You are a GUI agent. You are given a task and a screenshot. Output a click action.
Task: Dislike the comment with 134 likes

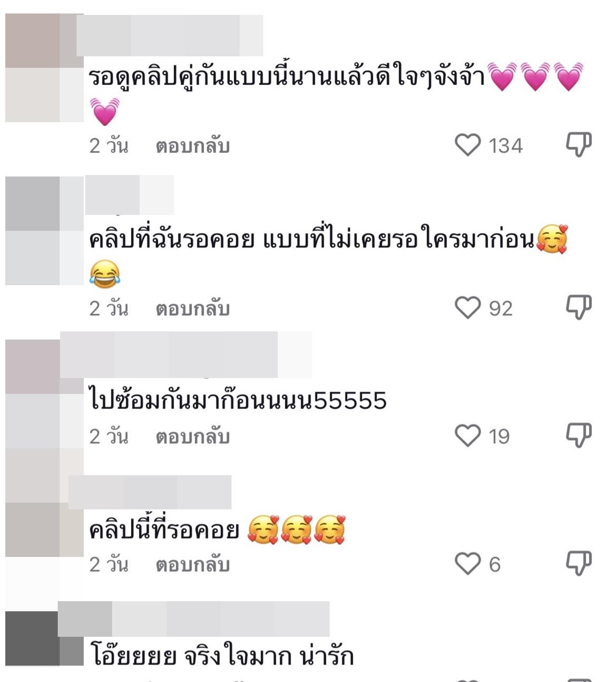(x=578, y=144)
